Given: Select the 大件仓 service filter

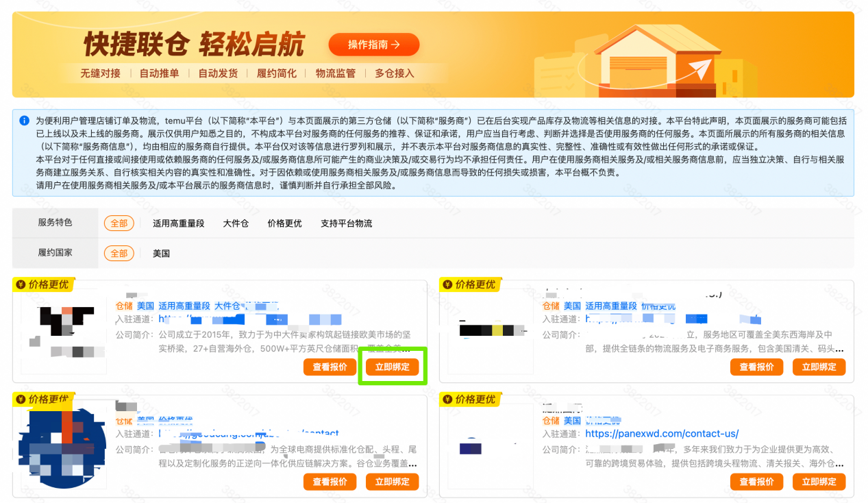Looking at the screenshot, I should click(236, 223).
